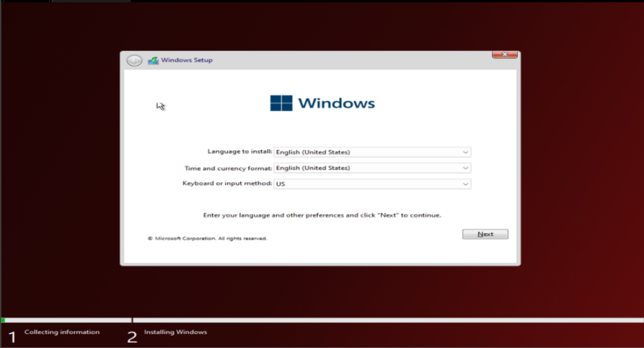This screenshot has width=644, height=348.
Task: Click the chevron on Language to install
Action: 465,152
